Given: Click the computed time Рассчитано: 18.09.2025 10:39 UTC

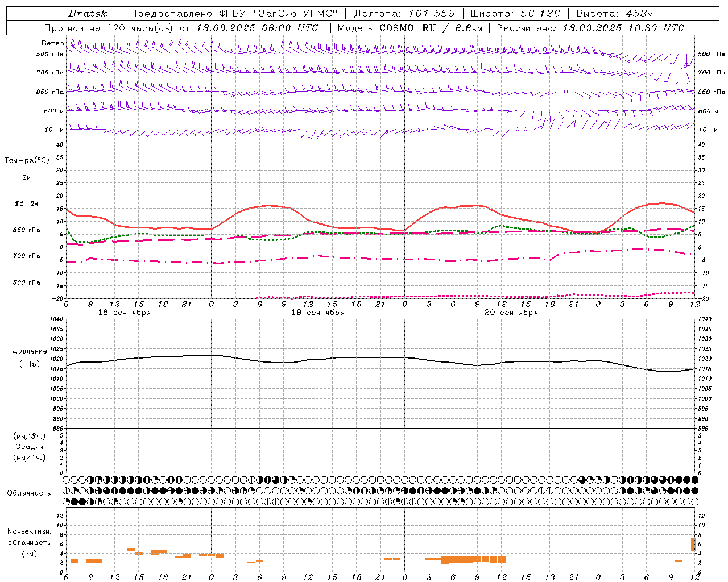Looking at the screenshot, I should pyautogui.click(x=590, y=28).
